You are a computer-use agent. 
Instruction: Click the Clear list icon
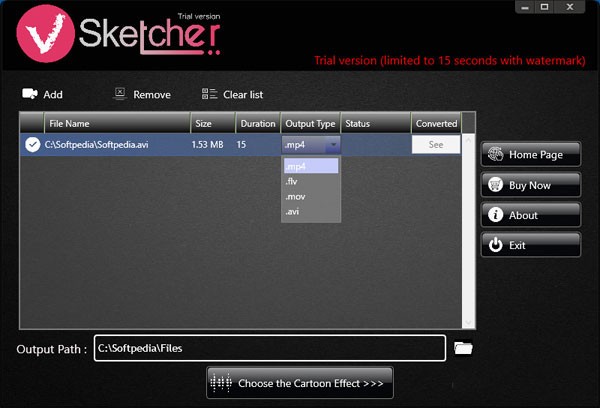click(x=209, y=94)
